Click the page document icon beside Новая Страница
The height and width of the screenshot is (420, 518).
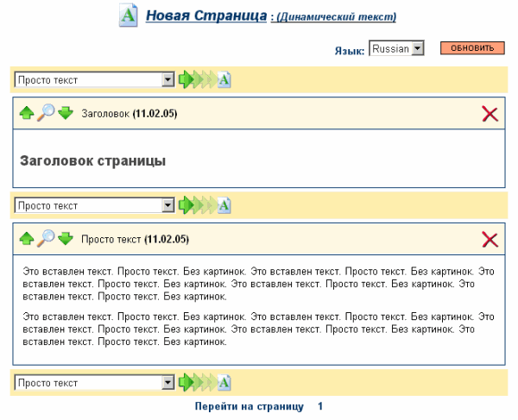pyautogui.click(x=129, y=16)
